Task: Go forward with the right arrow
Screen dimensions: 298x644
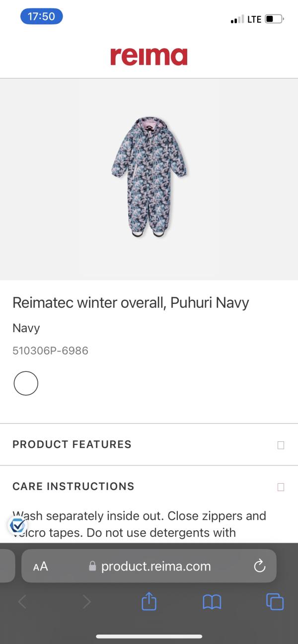Action: pos(86,602)
